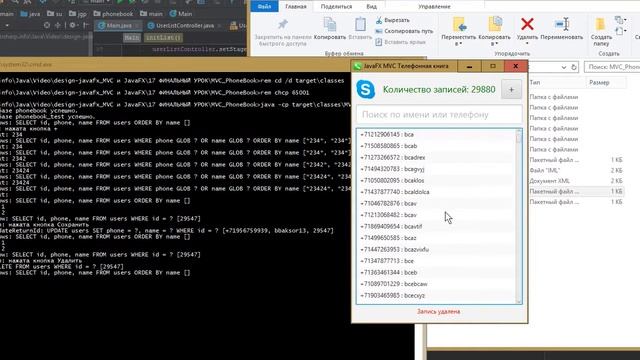Click the plus button to add a phonebook record
This screenshot has width=640, height=360.
[511, 89]
